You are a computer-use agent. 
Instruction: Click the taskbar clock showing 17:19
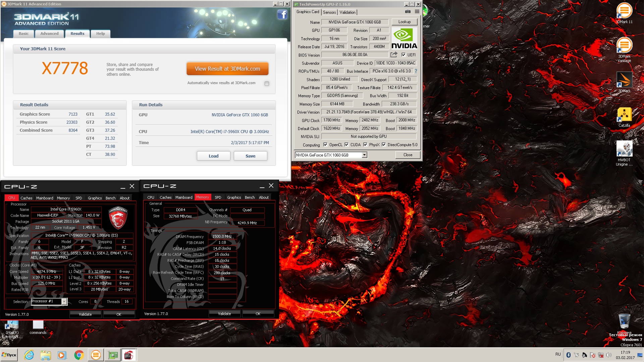tap(625, 355)
